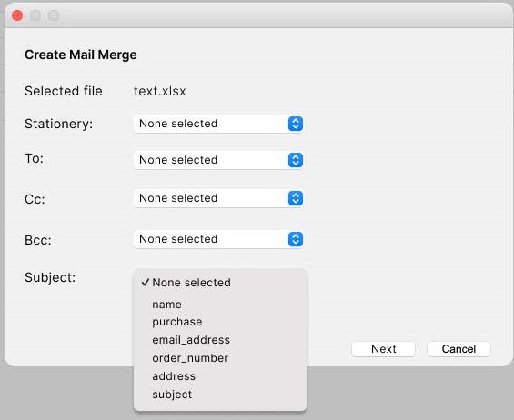This screenshot has height=420, width=514.
Task: Open the Cc field dropdown
Action: click(218, 198)
